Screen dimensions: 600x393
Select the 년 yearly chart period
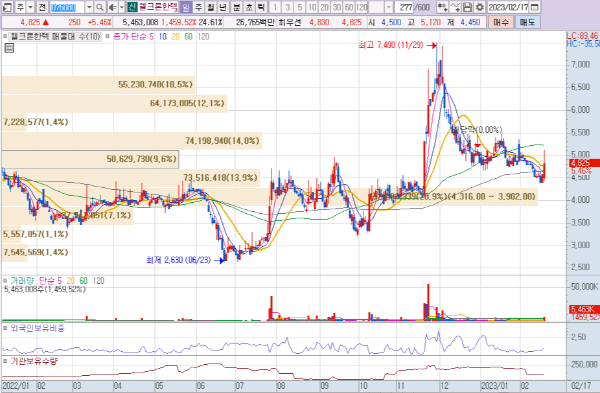point(223,7)
